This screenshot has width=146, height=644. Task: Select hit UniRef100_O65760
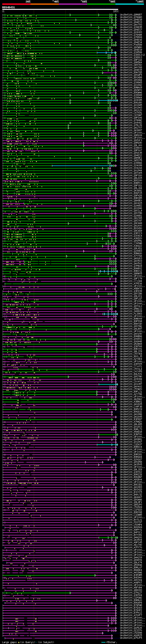pyautogui.click(x=131, y=65)
